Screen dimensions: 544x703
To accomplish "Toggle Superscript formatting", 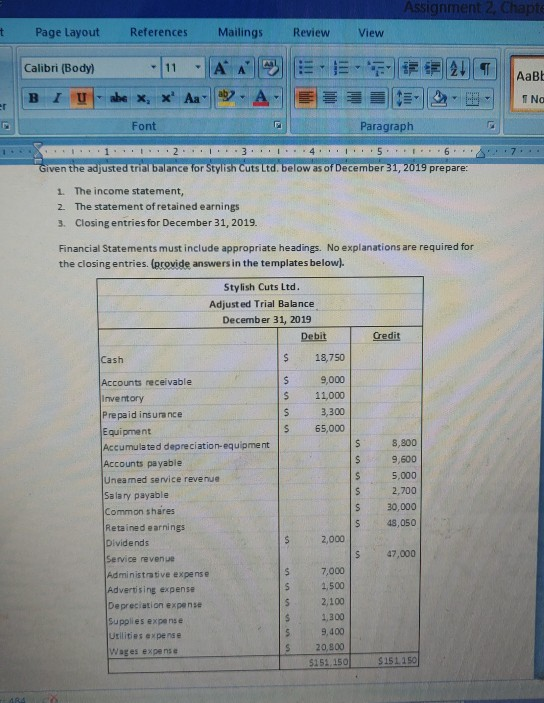I will 167,98.
